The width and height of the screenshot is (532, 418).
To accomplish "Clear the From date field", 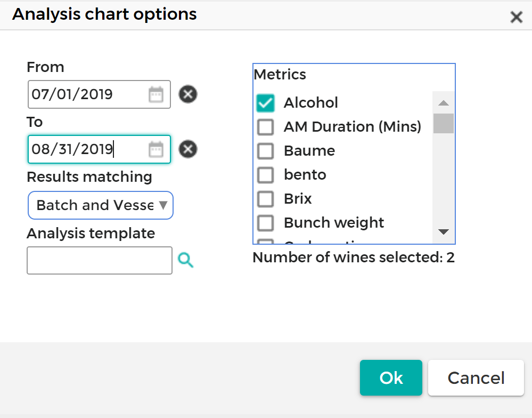I will [x=188, y=94].
